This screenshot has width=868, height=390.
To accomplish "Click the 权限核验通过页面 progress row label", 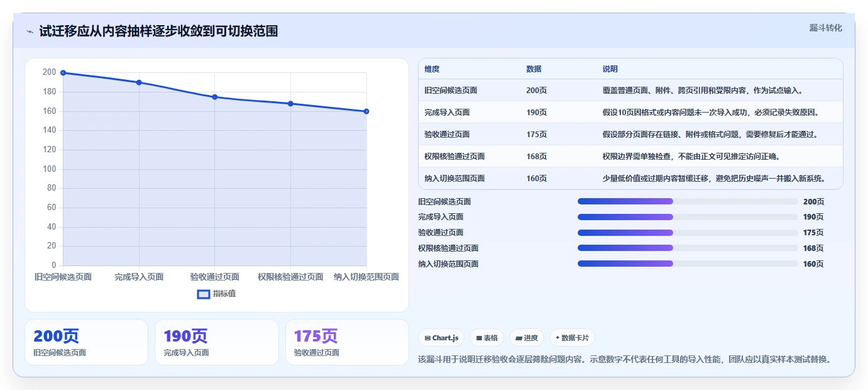I will [448, 248].
